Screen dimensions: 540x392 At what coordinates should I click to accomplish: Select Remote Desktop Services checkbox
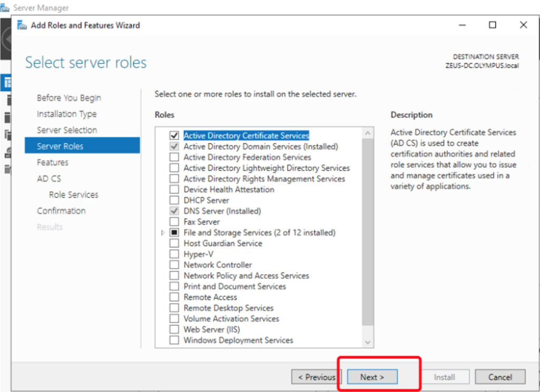click(174, 308)
